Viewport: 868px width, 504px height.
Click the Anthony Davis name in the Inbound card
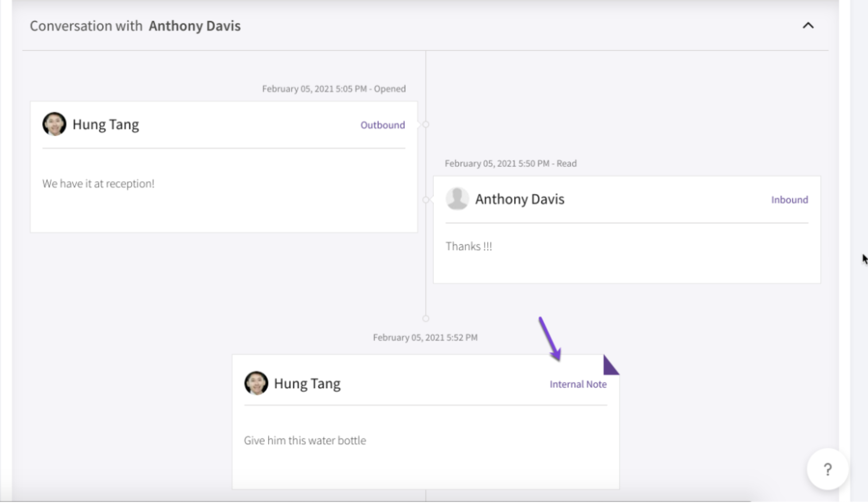[x=519, y=199]
